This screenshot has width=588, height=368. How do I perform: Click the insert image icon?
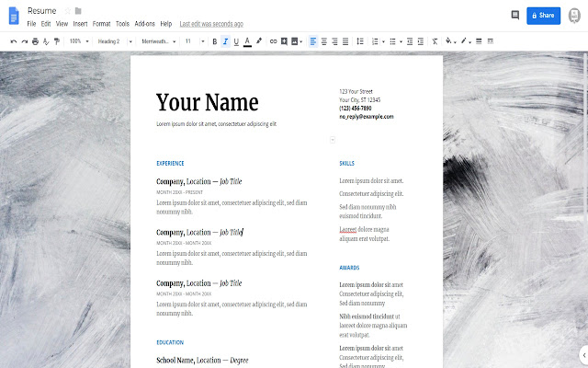click(x=295, y=41)
